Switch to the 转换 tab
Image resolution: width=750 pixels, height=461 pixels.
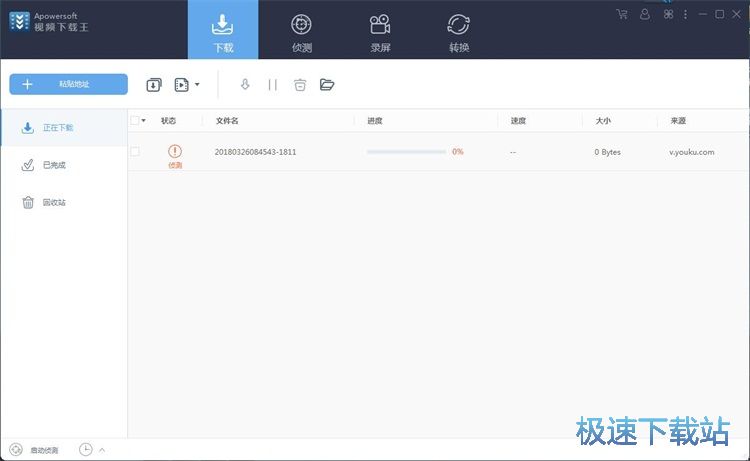click(x=459, y=31)
